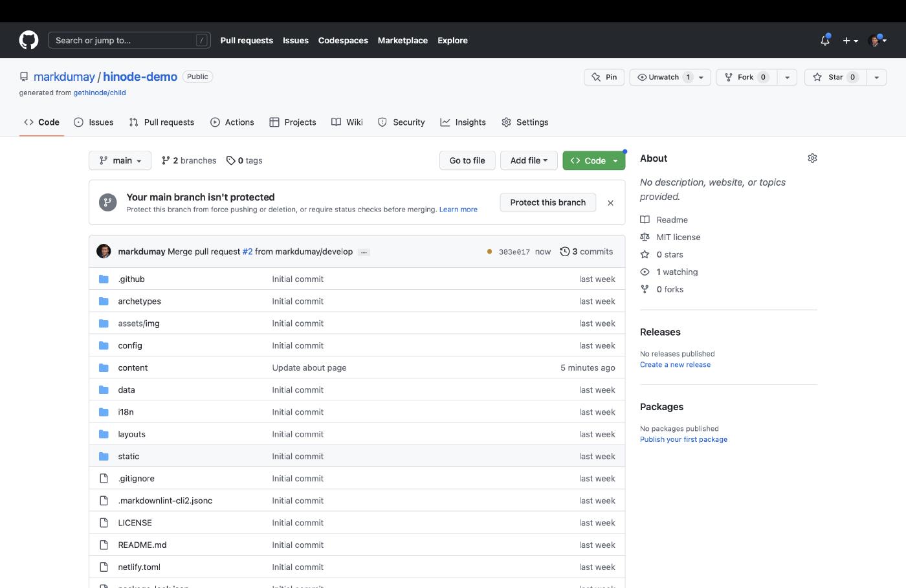The height and width of the screenshot is (588, 906).
Task: Click the commit status yellow dot
Action: (489, 252)
